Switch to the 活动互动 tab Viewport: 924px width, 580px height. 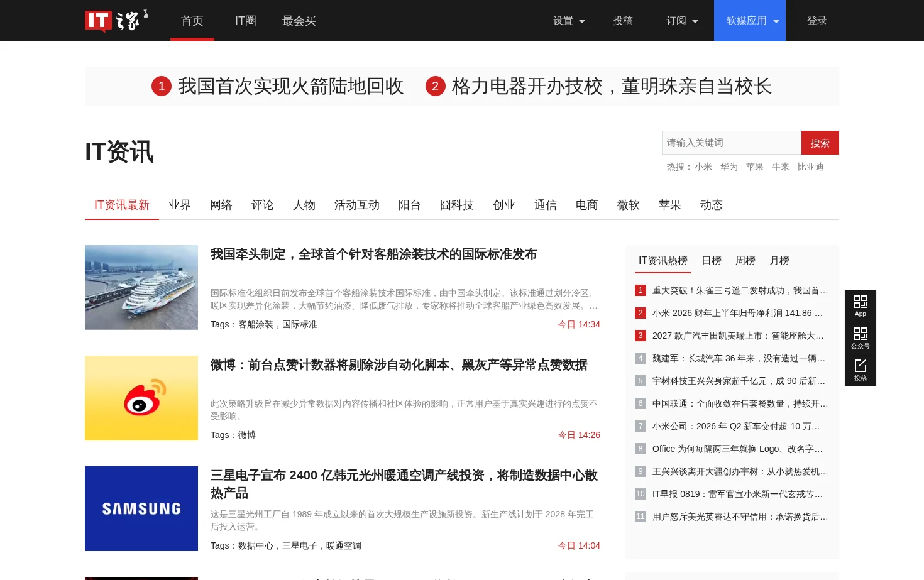pyautogui.click(x=357, y=205)
